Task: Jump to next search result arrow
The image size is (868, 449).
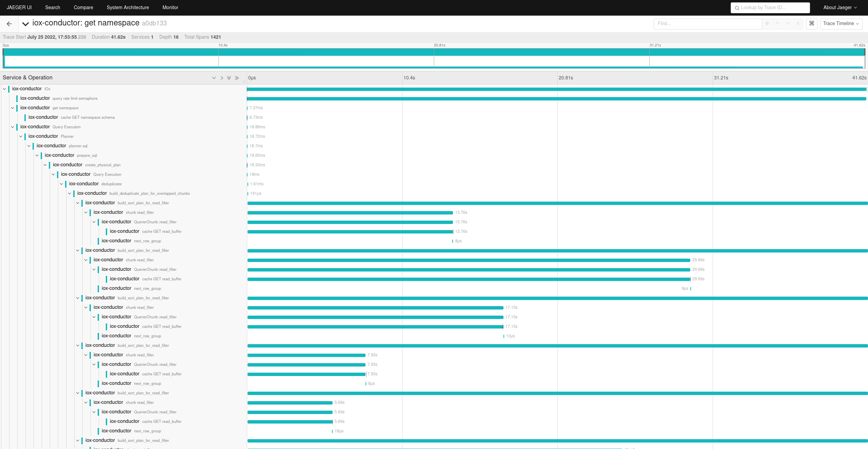Action: pyautogui.click(x=788, y=24)
